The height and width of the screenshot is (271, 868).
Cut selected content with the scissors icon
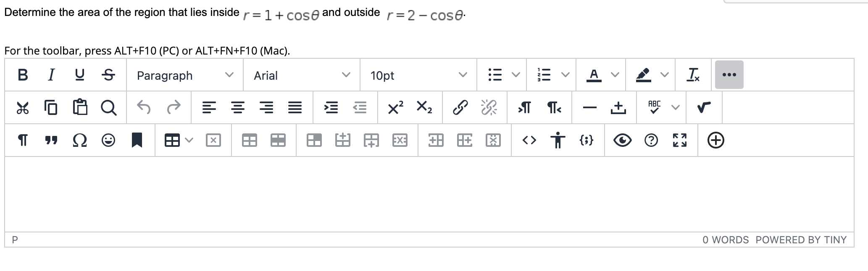23,107
